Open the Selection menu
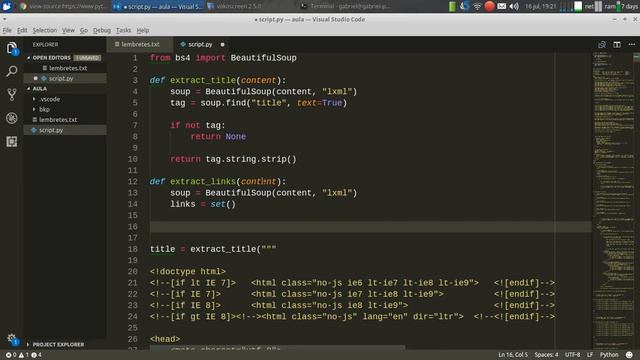Viewport: 640px width, 360px height. coord(44,30)
